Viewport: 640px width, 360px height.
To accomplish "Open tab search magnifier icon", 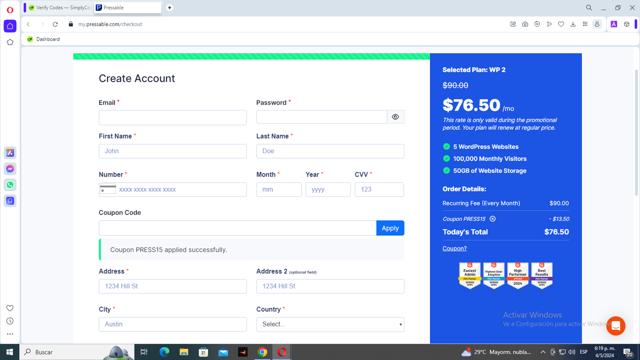I will 589,8.
